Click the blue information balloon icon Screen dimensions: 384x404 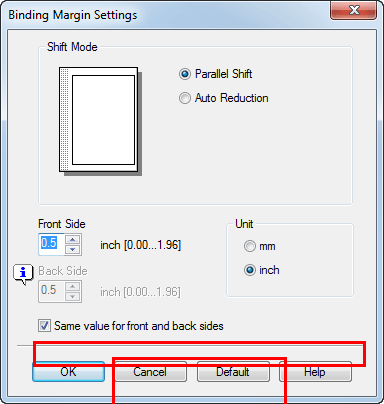click(x=23, y=274)
